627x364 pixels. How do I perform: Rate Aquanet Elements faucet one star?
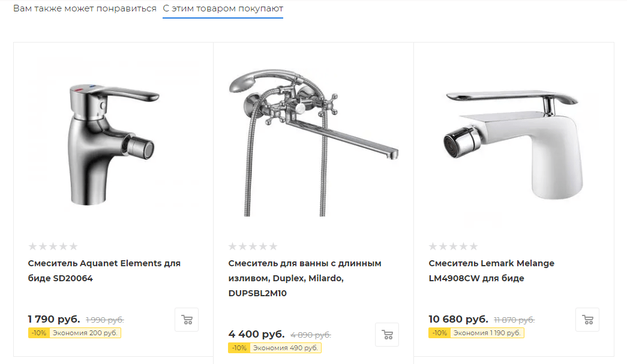[x=32, y=246]
